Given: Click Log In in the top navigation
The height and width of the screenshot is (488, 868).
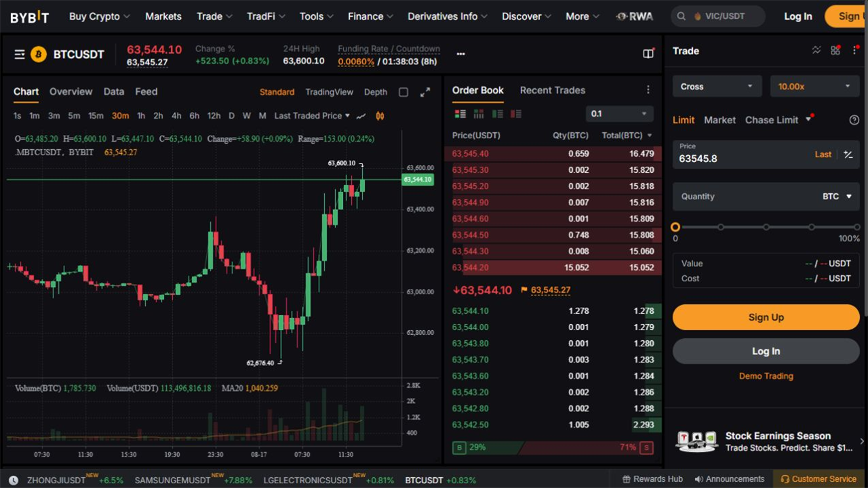Looking at the screenshot, I should [x=798, y=16].
